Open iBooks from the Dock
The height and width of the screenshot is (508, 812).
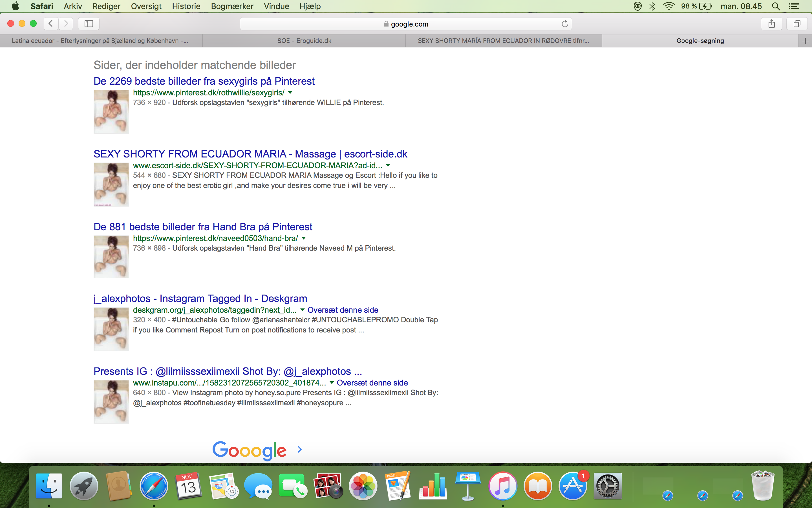(x=538, y=486)
